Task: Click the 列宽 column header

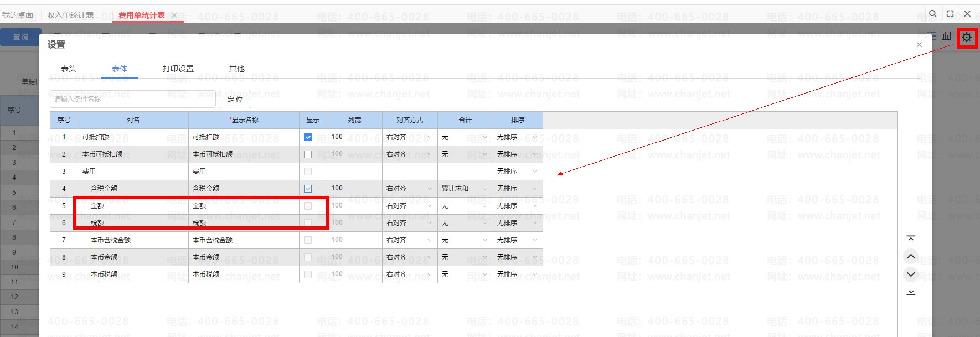Action: tap(354, 120)
